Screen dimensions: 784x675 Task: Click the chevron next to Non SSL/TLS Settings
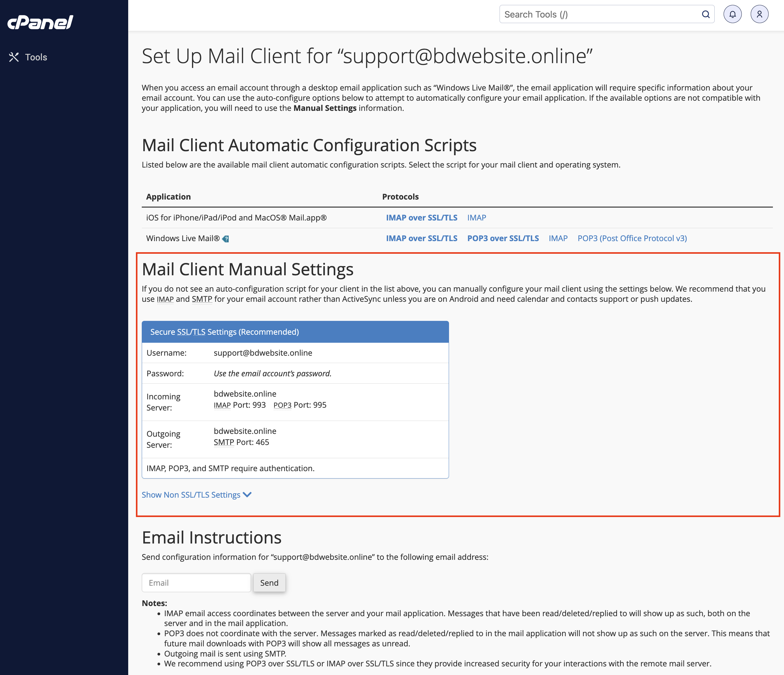pyautogui.click(x=247, y=495)
